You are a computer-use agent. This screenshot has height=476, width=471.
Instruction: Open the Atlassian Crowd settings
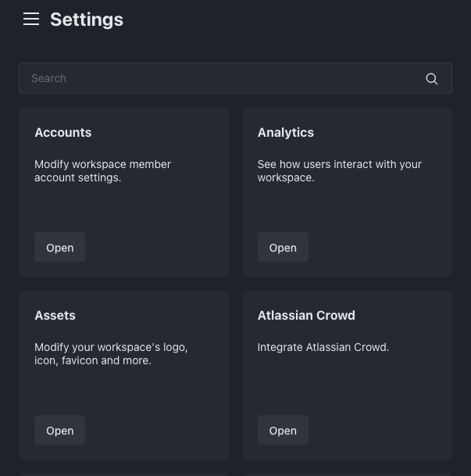point(283,431)
